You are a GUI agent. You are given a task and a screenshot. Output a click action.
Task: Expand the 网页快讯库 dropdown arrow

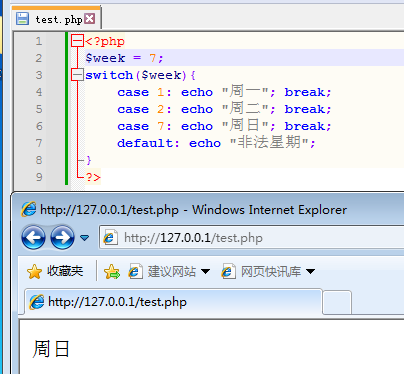[310, 272]
